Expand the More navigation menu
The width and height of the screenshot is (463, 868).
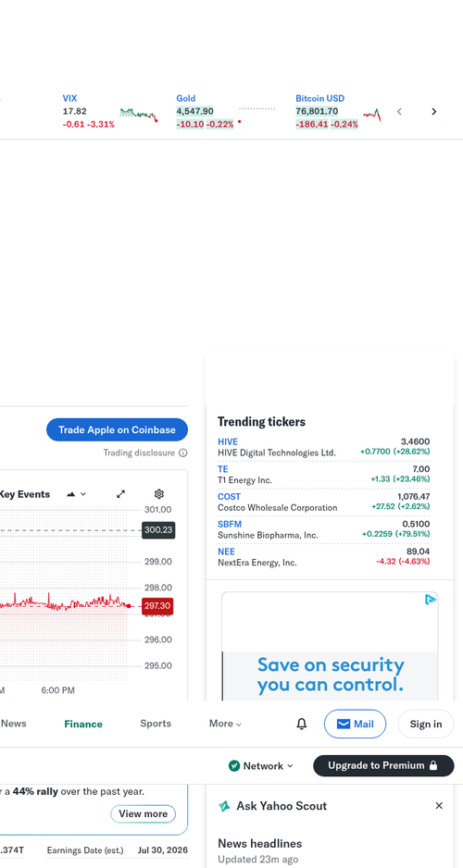point(225,724)
